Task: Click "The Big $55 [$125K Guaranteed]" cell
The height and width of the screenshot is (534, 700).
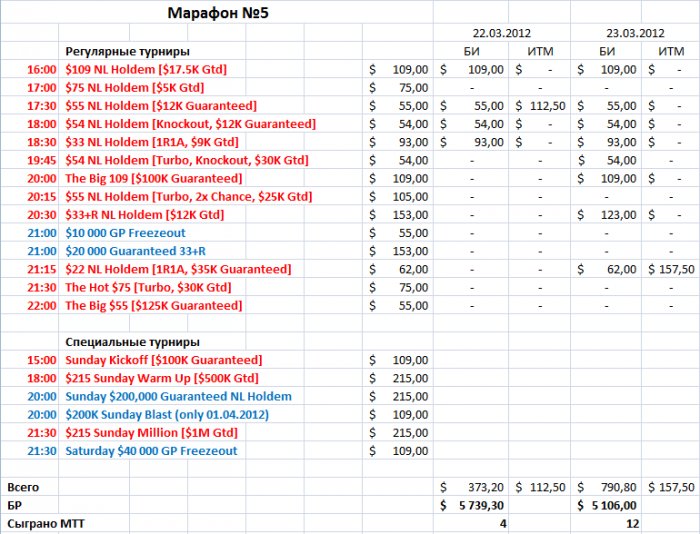Action: point(154,305)
